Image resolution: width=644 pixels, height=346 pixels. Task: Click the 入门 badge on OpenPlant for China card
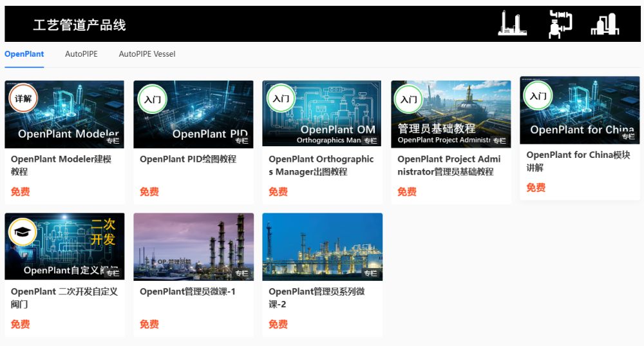tap(538, 96)
